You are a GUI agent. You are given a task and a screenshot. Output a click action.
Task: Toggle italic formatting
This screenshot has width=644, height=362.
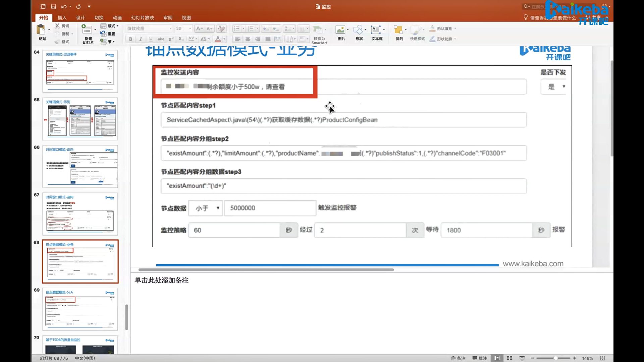[141, 39]
